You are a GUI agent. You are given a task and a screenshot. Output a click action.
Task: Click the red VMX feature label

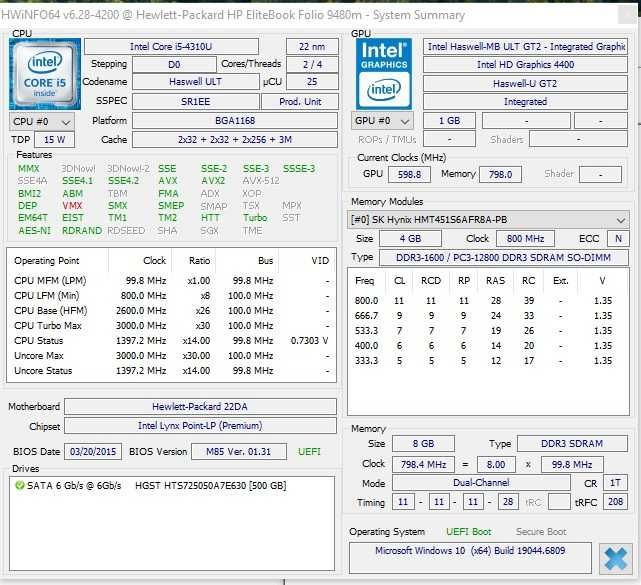(x=72, y=206)
